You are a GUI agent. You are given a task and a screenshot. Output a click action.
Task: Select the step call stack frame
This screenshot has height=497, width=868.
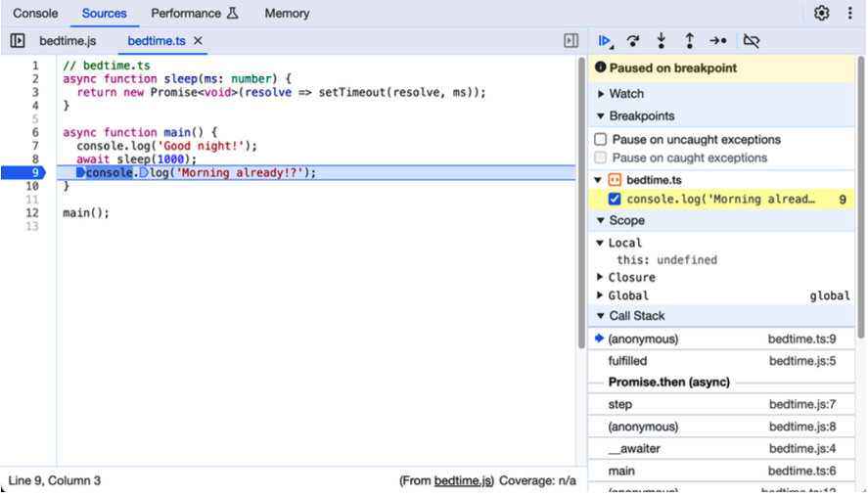pyautogui.click(x=721, y=405)
